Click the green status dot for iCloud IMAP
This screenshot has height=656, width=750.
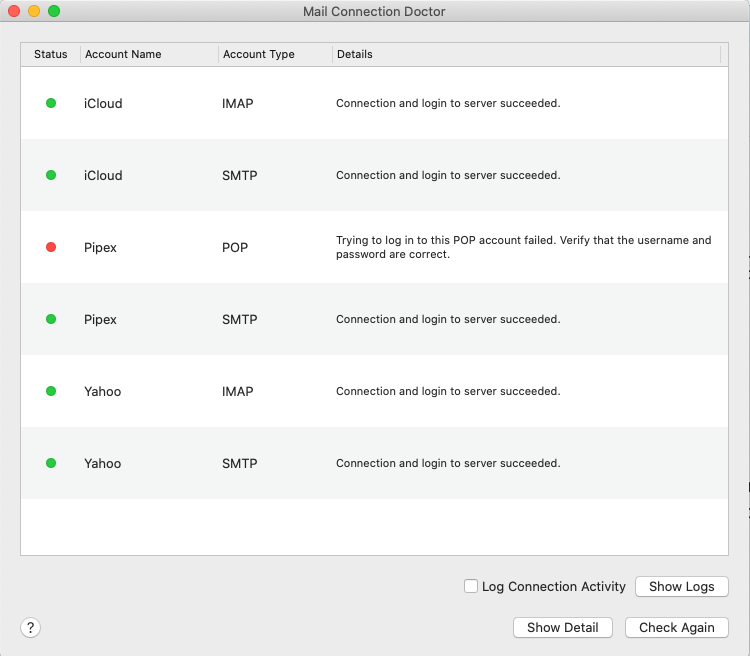click(51, 103)
